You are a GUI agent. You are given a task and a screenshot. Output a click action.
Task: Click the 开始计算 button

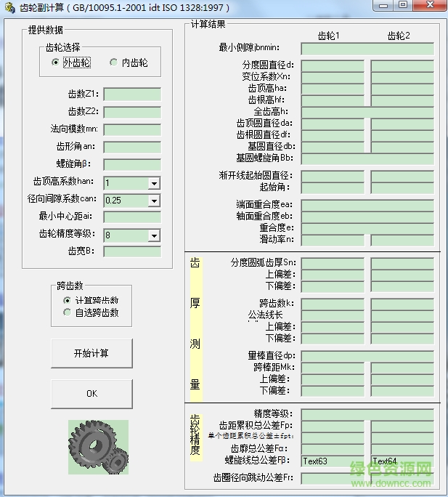(x=91, y=353)
